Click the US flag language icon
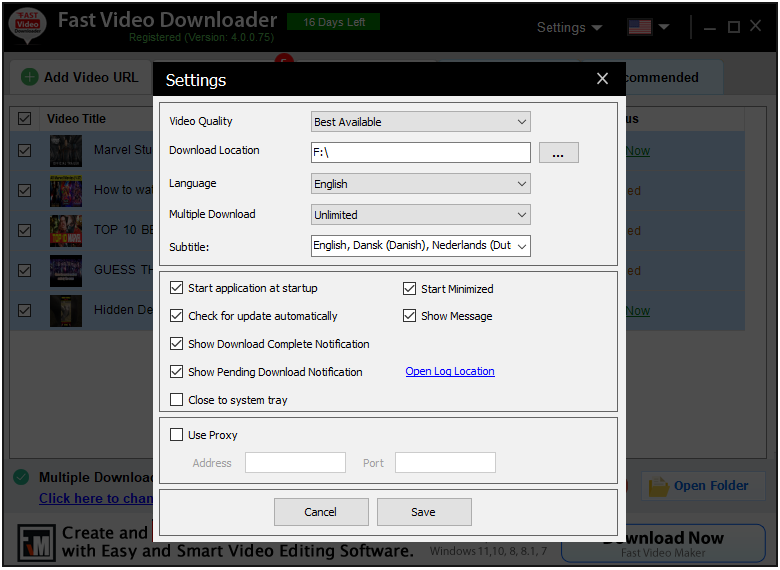The height and width of the screenshot is (570, 780). (x=640, y=27)
